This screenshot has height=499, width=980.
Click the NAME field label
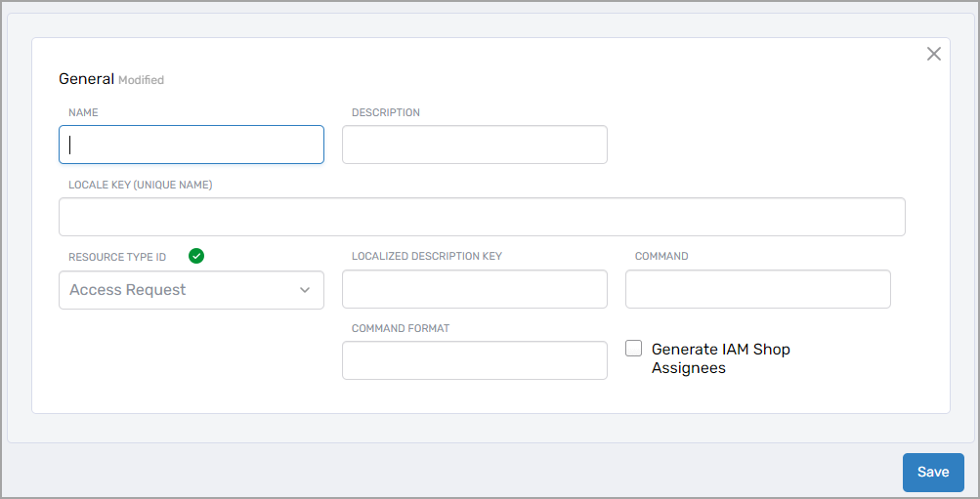coord(83,112)
